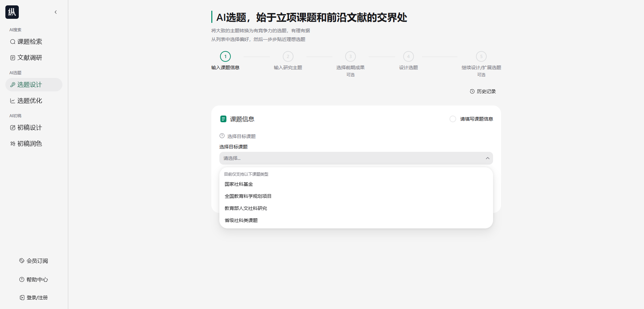Click the app logo icon in sidebar
Image resolution: width=644 pixels, height=309 pixels.
point(12,12)
